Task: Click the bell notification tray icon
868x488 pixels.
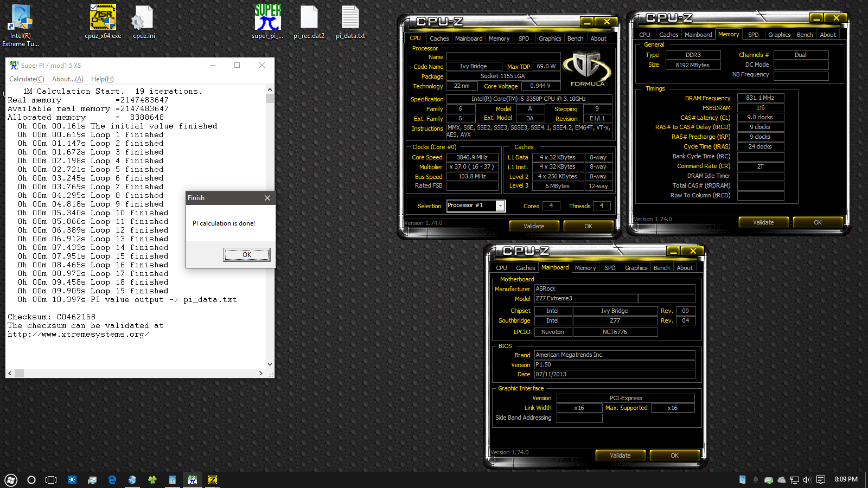Action: (x=755, y=480)
